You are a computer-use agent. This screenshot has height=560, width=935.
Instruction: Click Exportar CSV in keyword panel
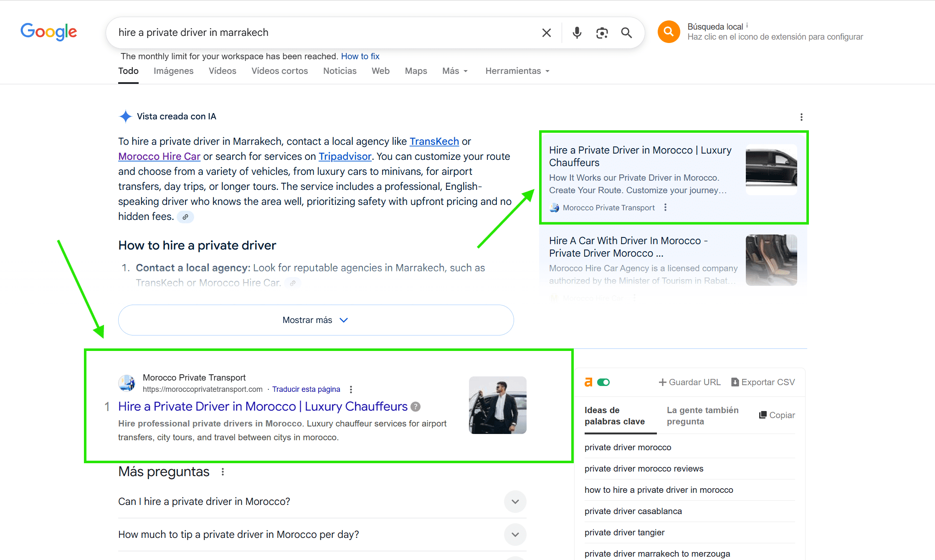pos(763,382)
